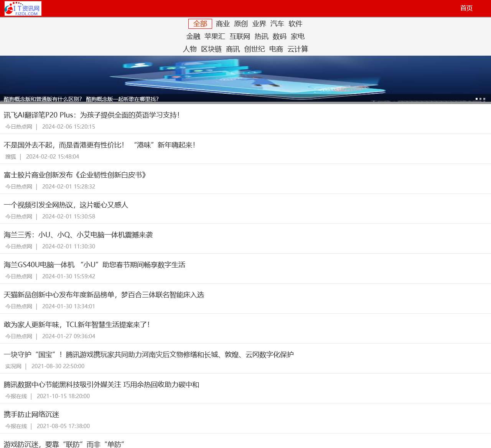Select the 人物 category
This screenshot has width=491, height=448.
pyautogui.click(x=190, y=49)
